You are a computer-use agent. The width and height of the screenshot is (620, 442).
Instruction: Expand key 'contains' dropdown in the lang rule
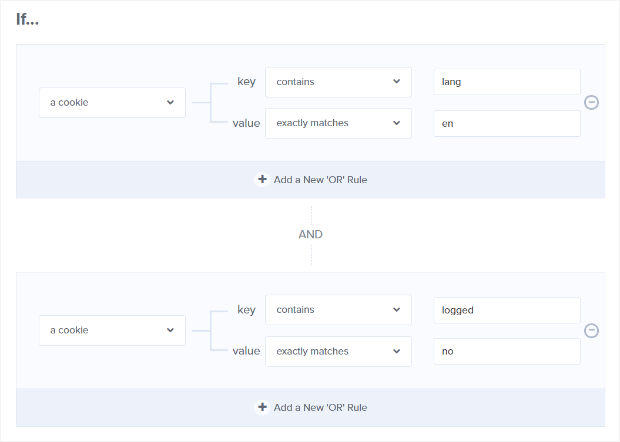(337, 81)
